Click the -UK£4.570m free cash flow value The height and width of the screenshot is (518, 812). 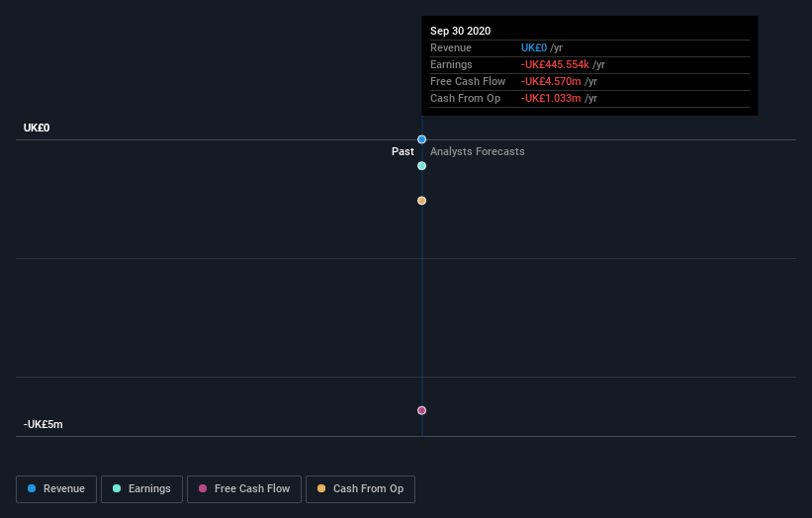[x=551, y=81]
